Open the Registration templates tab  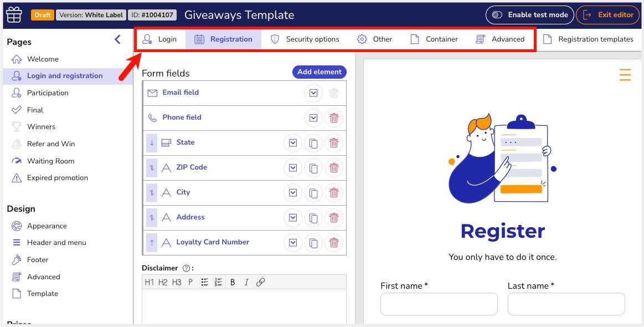(x=588, y=39)
